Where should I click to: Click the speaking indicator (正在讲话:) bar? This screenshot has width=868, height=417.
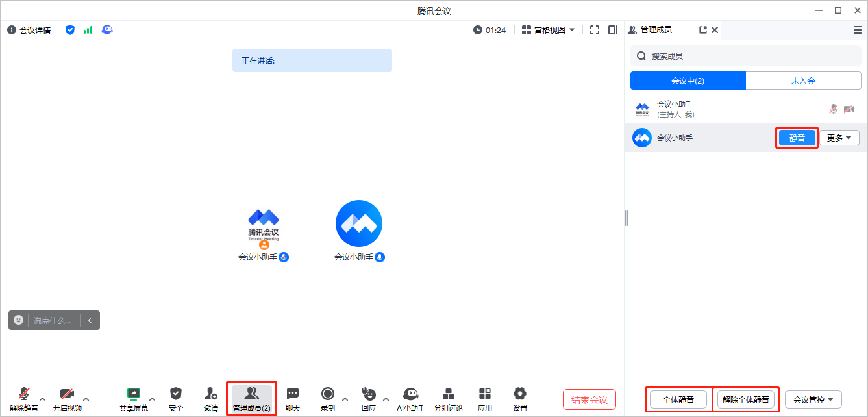pyautogui.click(x=312, y=60)
